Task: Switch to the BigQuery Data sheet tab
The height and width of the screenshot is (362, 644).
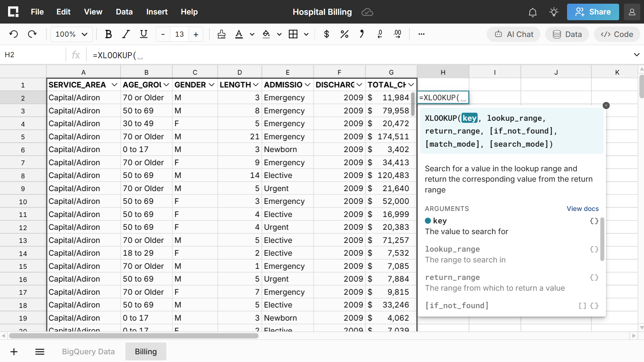Action: pos(88,352)
